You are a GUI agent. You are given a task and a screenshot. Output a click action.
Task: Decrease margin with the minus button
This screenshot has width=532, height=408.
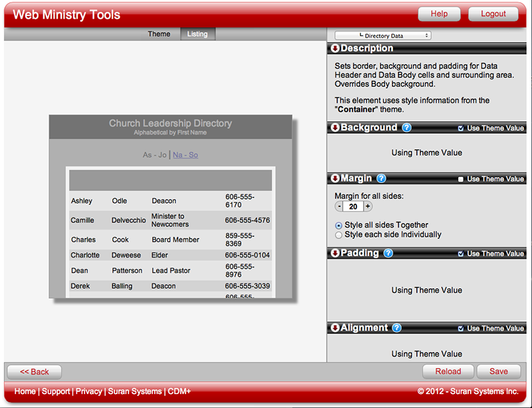pyautogui.click(x=339, y=207)
